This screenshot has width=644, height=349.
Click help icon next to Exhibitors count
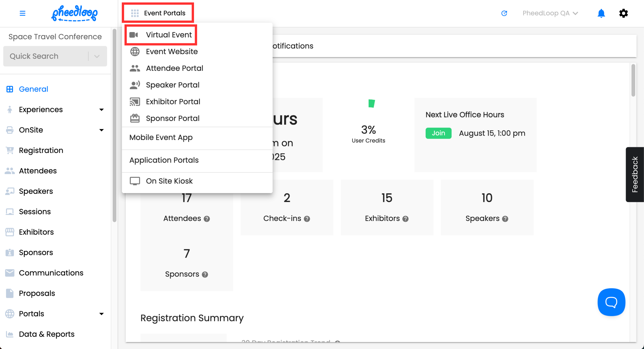coord(405,219)
